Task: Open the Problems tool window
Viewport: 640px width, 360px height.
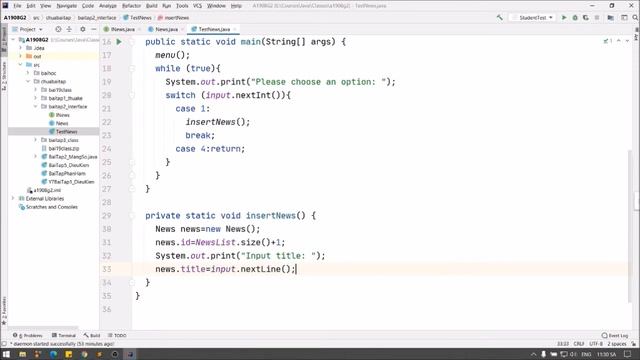Action: [x=27, y=335]
